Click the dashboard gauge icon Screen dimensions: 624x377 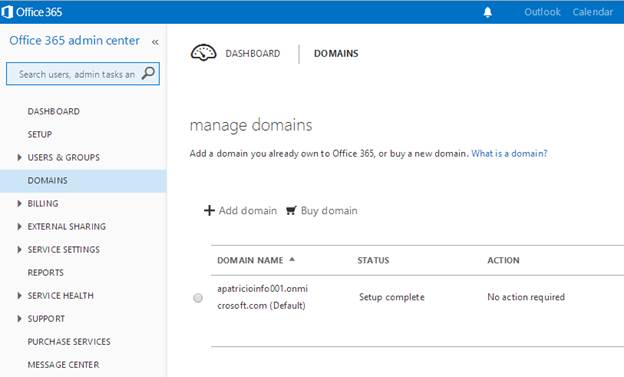click(203, 53)
